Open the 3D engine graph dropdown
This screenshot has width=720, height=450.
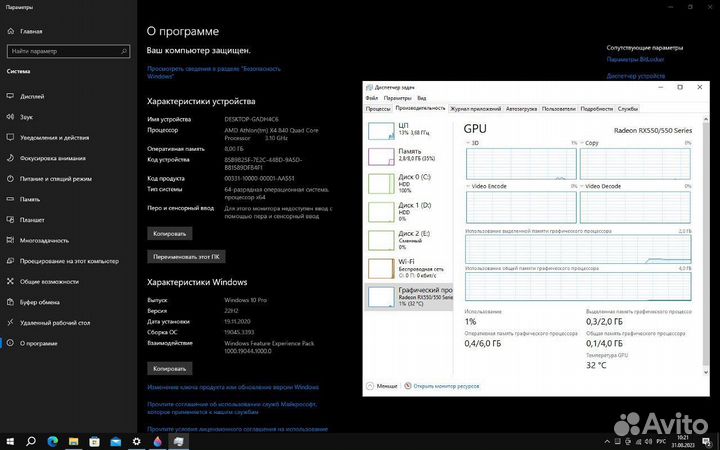point(474,143)
